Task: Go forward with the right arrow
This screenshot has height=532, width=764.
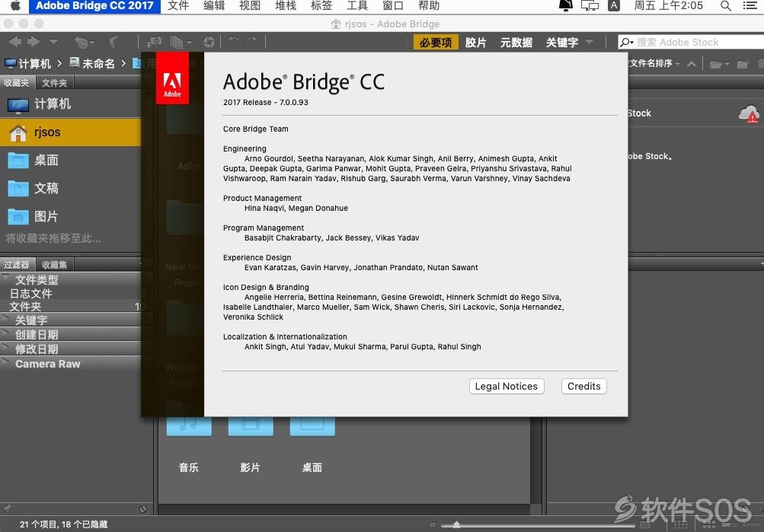Action: pyautogui.click(x=34, y=42)
